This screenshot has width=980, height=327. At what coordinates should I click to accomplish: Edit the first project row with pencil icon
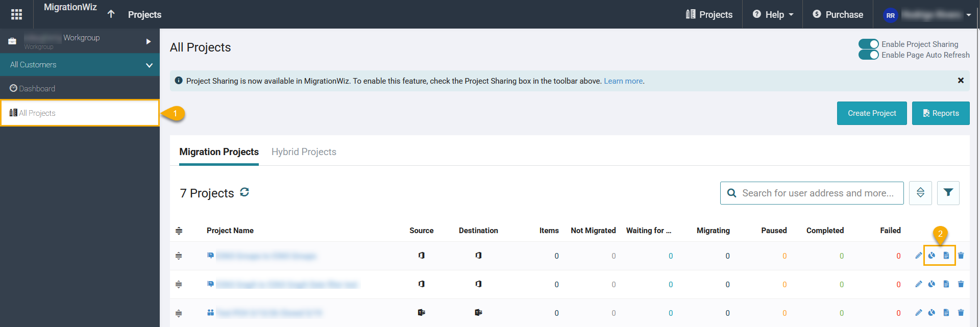919,256
